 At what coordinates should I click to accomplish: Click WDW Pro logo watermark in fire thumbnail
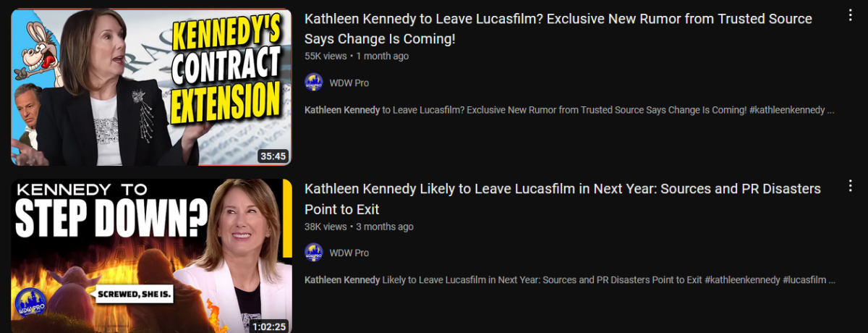click(x=30, y=302)
